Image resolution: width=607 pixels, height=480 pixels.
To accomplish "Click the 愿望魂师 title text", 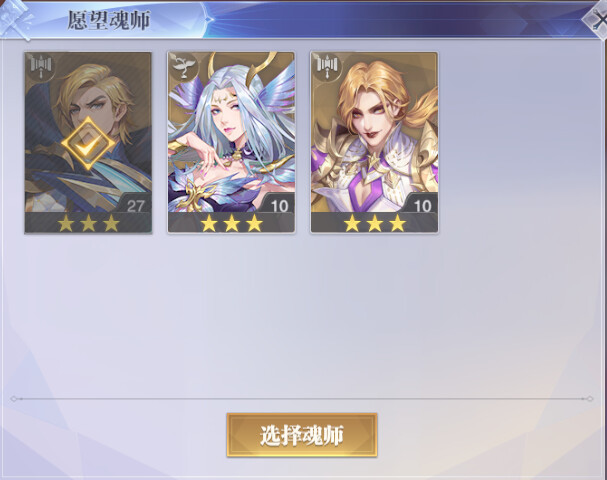I will [109, 21].
